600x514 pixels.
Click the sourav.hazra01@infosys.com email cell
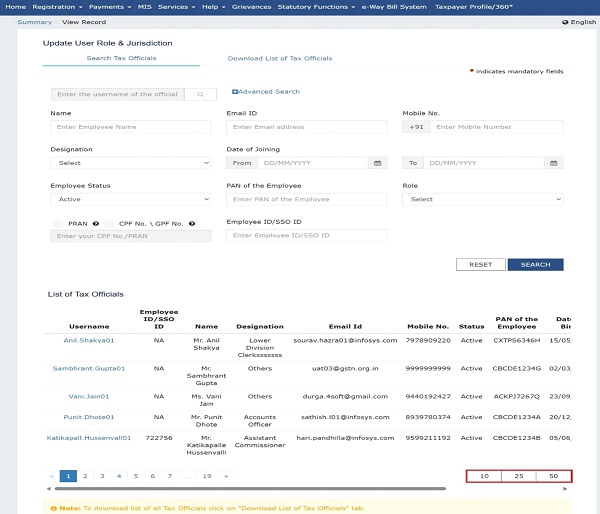click(345, 340)
